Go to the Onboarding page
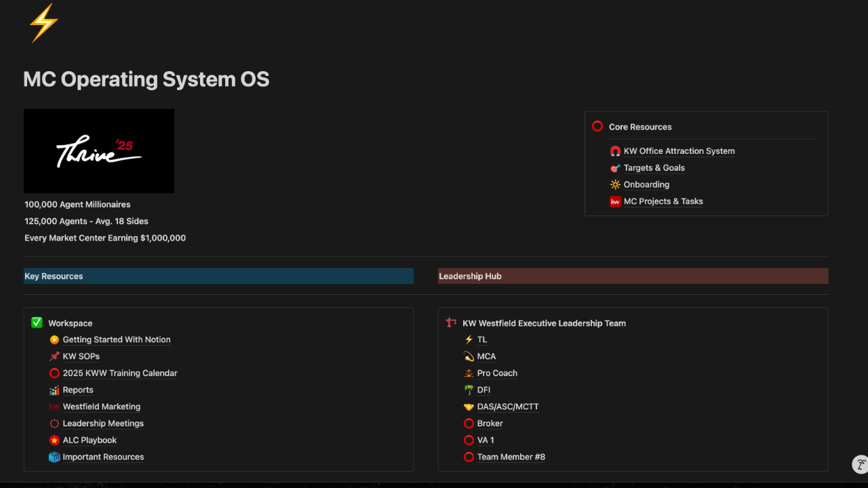868x488 pixels. click(646, 184)
